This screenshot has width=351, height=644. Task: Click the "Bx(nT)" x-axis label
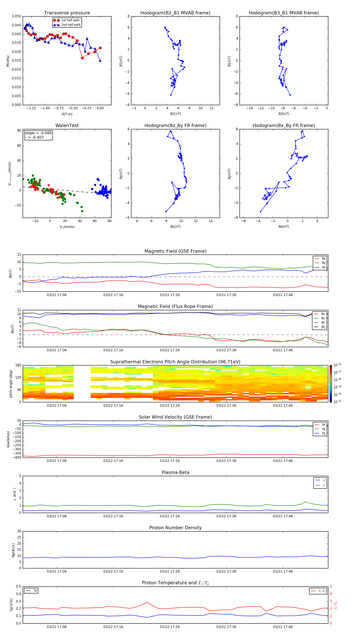coord(284,227)
